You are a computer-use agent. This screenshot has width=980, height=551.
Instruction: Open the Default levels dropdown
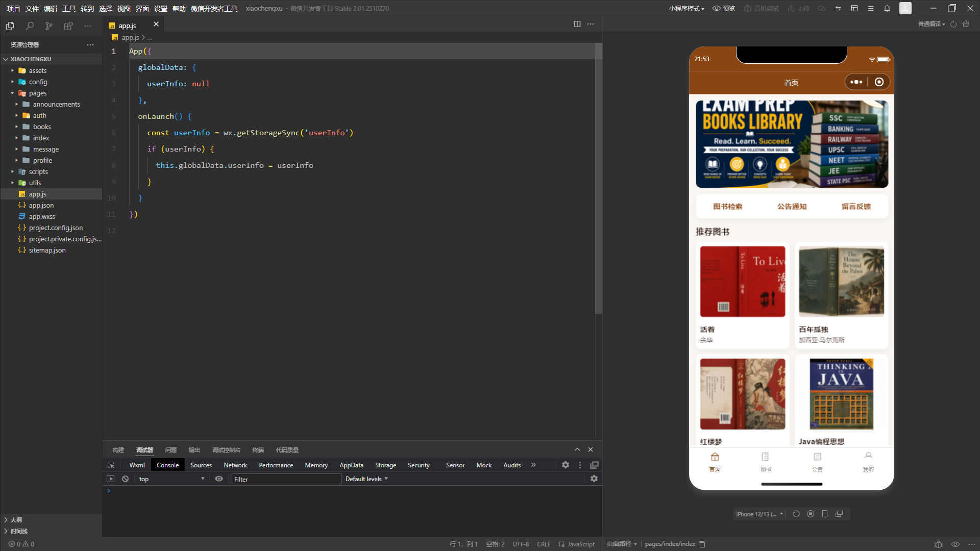pos(366,479)
